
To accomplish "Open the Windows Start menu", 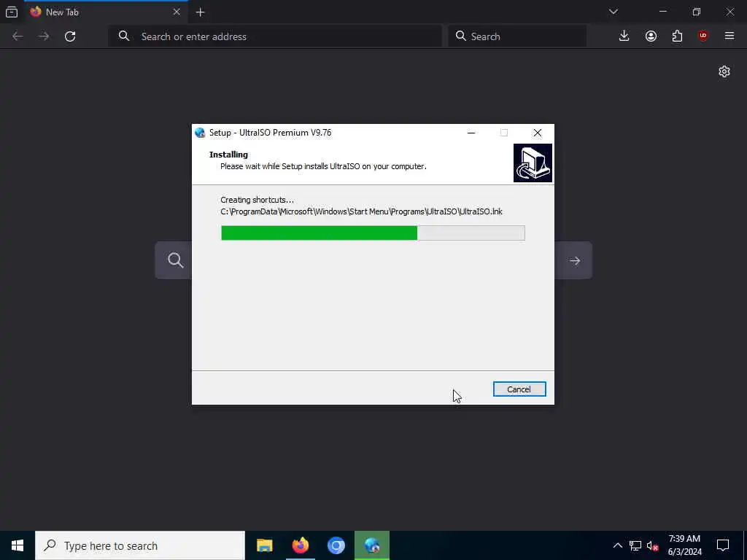I will click(18, 545).
